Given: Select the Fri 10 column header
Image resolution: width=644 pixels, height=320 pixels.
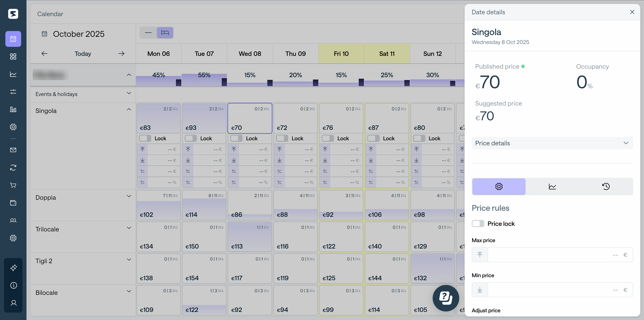Looking at the screenshot, I should [341, 54].
